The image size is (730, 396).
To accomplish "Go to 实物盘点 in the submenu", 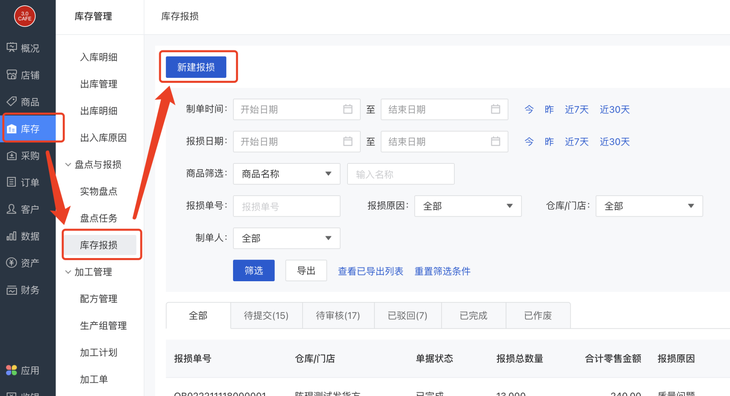I will click(x=99, y=191).
